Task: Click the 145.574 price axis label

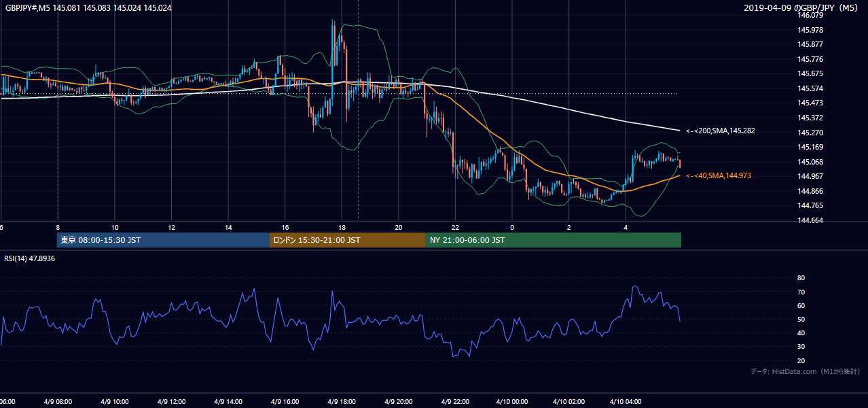Action: 811,88
